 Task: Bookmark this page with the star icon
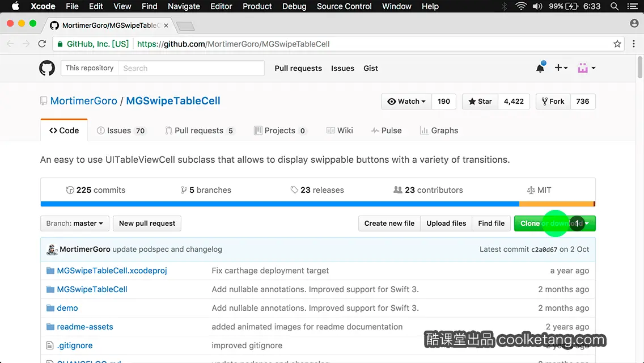[617, 44]
